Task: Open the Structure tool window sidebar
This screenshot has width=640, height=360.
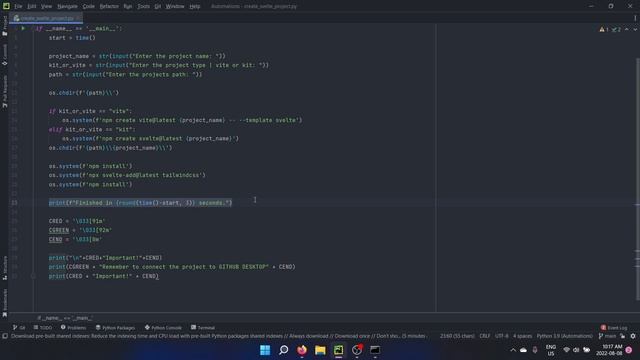Action: (4, 268)
